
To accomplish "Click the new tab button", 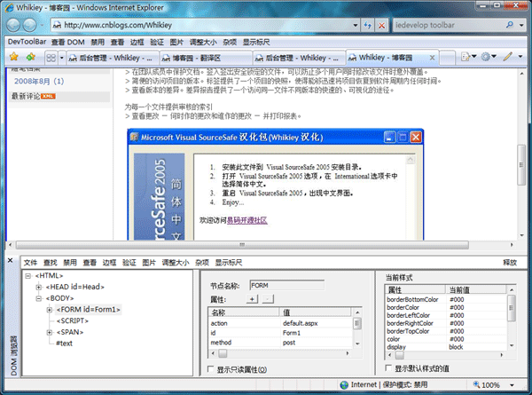I will 448,58.
